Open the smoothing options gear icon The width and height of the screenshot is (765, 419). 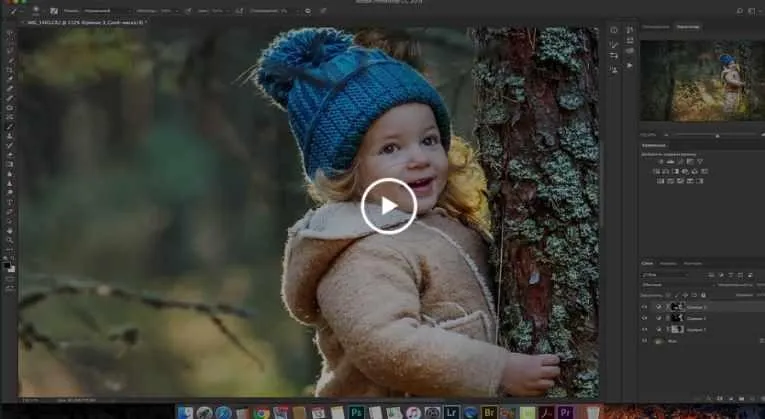[x=308, y=11]
